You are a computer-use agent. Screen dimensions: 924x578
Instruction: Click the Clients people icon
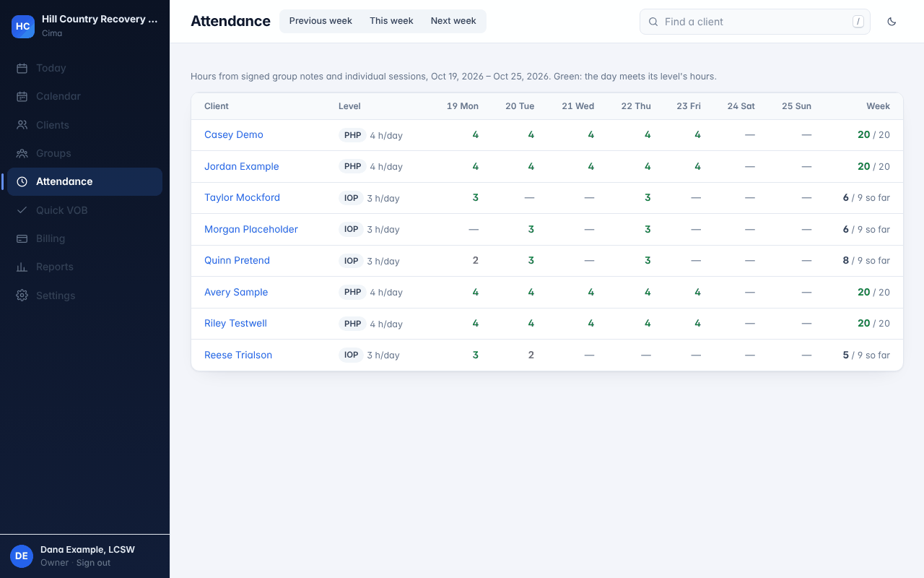22,125
